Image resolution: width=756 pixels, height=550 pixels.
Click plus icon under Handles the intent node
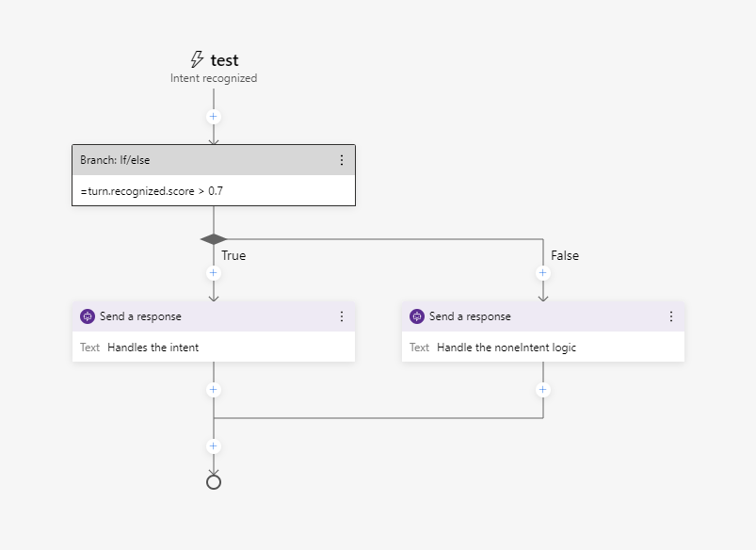(214, 389)
